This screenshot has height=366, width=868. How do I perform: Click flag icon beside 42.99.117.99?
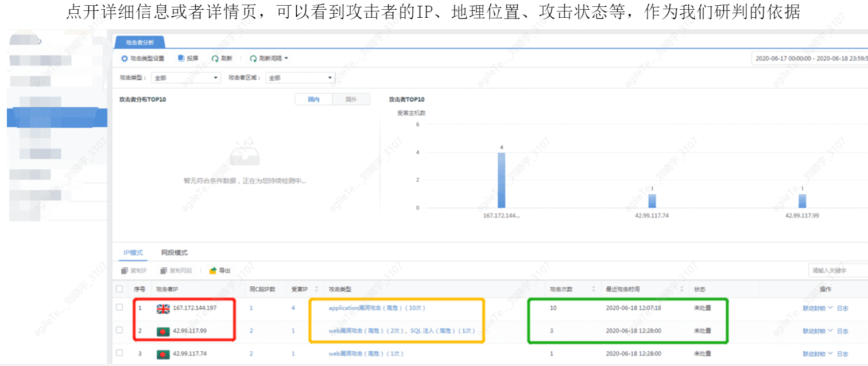click(163, 332)
